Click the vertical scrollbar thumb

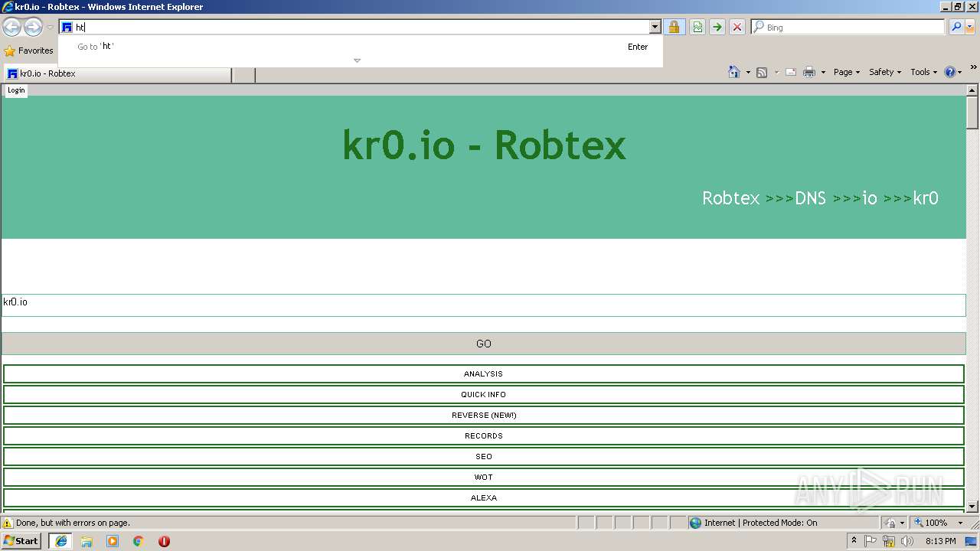tap(972, 113)
